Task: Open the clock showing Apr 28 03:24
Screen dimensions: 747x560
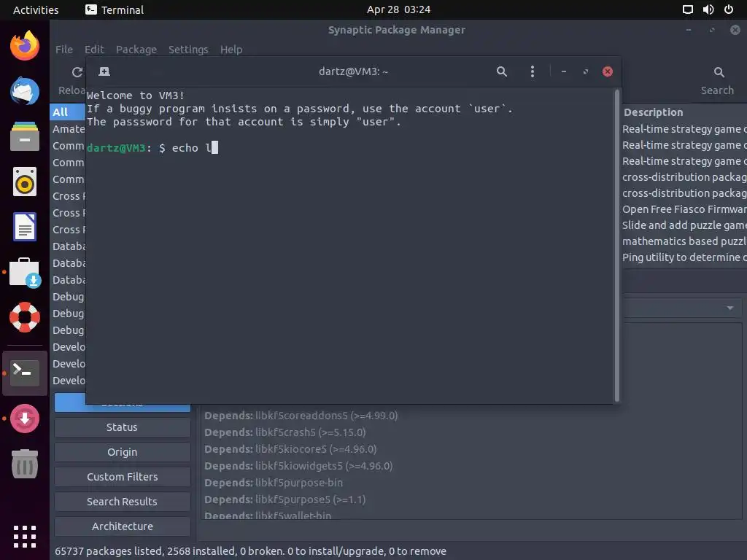Action: click(x=398, y=9)
